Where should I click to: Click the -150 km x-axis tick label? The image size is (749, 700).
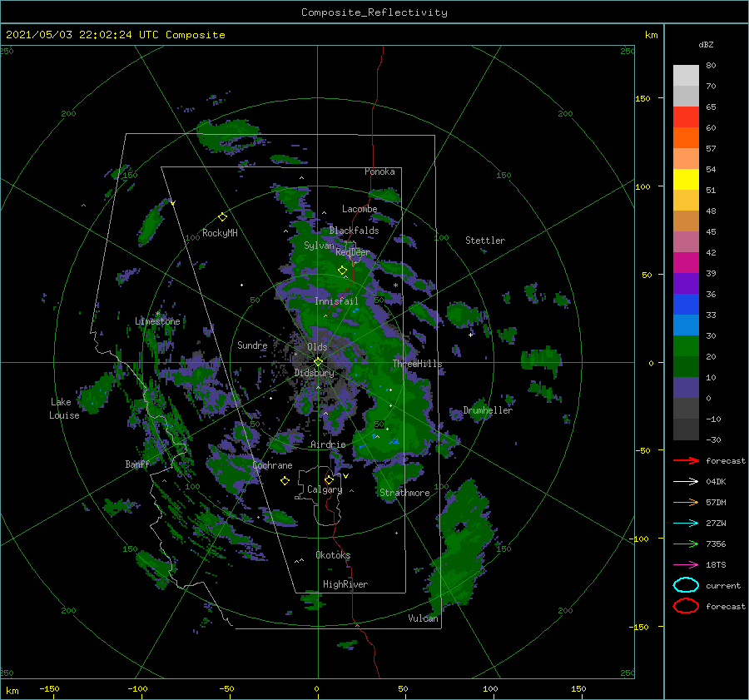[x=49, y=688]
